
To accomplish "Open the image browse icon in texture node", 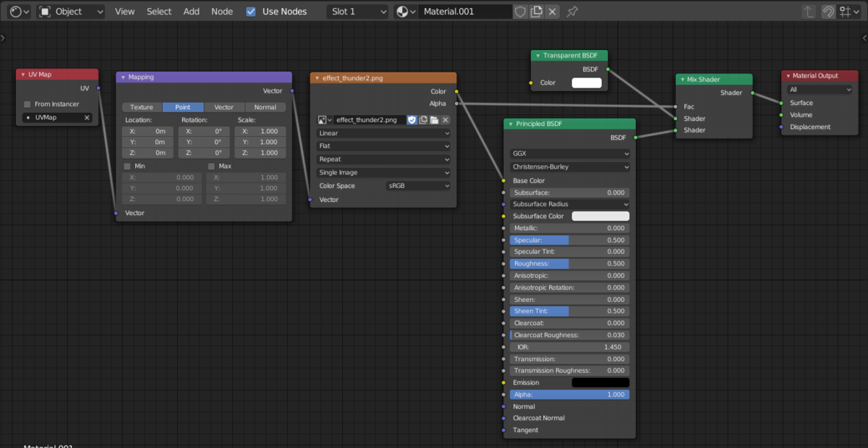I will pyautogui.click(x=325, y=120).
